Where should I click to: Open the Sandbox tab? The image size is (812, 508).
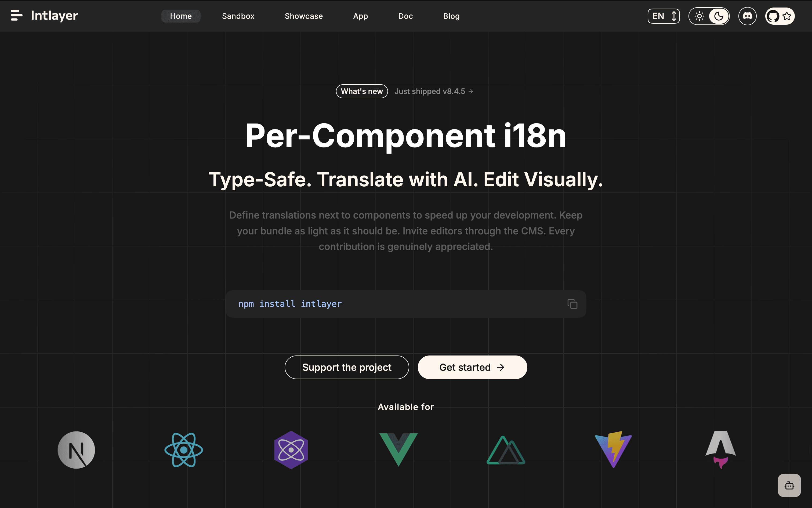tap(238, 16)
